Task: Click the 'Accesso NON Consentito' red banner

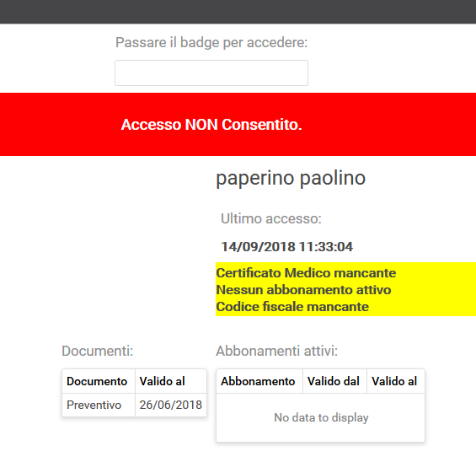Action: point(238,125)
